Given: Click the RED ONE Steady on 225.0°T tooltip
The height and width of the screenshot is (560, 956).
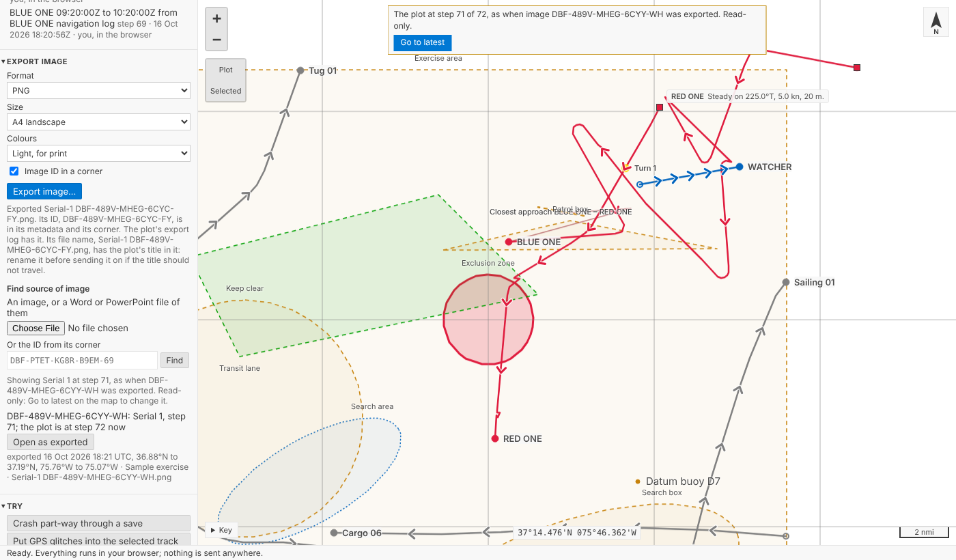Looking at the screenshot, I should (x=748, y=96).
